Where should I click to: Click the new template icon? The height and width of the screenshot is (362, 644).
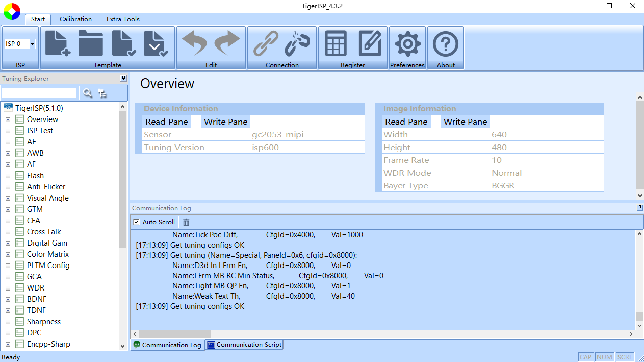coord(58,43)
